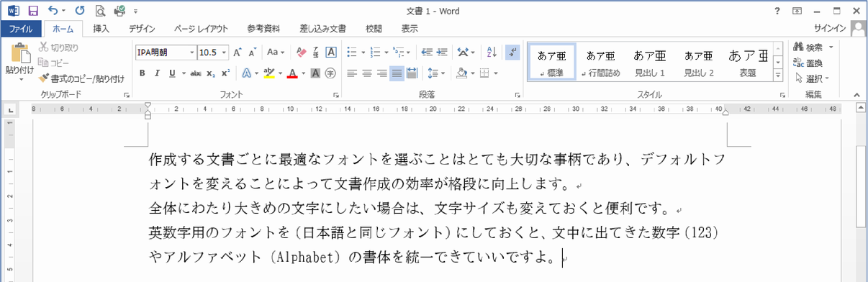Center align the paragraph
The width and height of the screenshot is (868, 282).
click(x=367, y=73)
